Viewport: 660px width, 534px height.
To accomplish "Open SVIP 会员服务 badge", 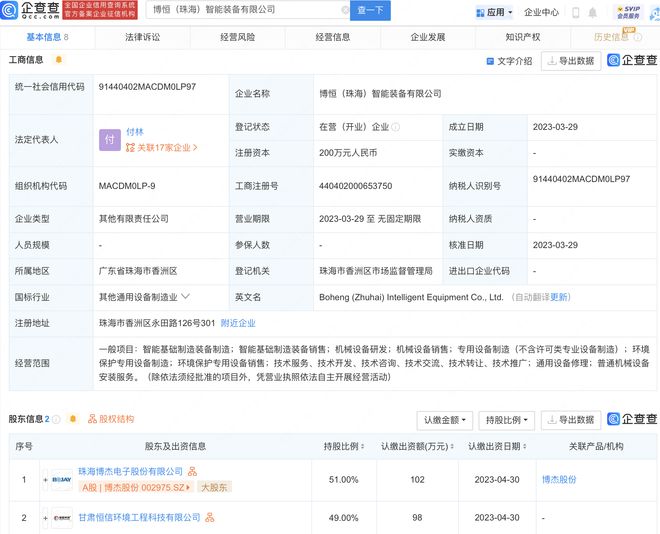I will point(628,12).
